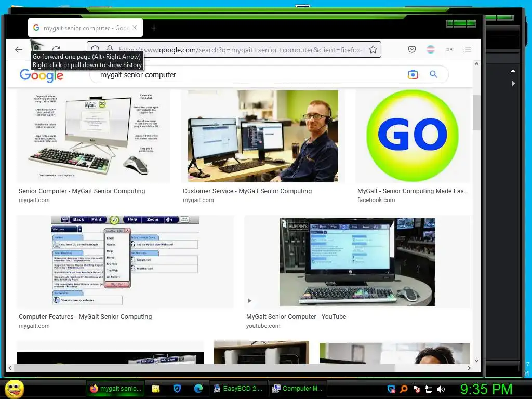The height and width of the screenshot is (399, 532).
Task: Open the Firefox hamburger application menu
Action: point(468,49)
